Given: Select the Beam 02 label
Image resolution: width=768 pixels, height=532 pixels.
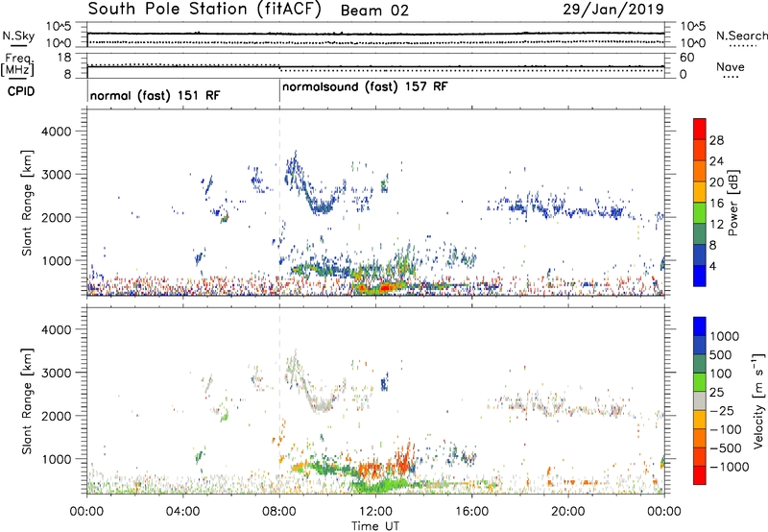Looking at the screenshot, I should click(374, 11).
